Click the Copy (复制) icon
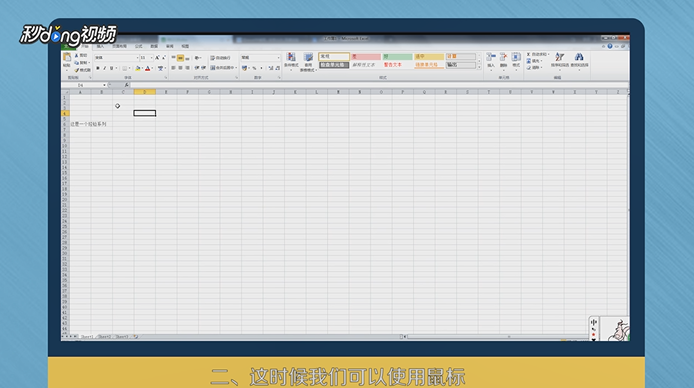This screenshot has width=694, height=388. click(77, 63)
